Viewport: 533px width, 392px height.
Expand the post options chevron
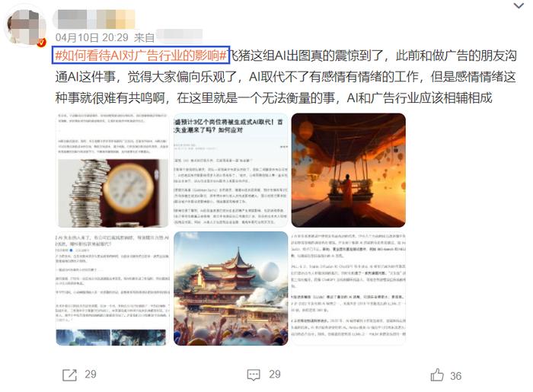(519, 5)
